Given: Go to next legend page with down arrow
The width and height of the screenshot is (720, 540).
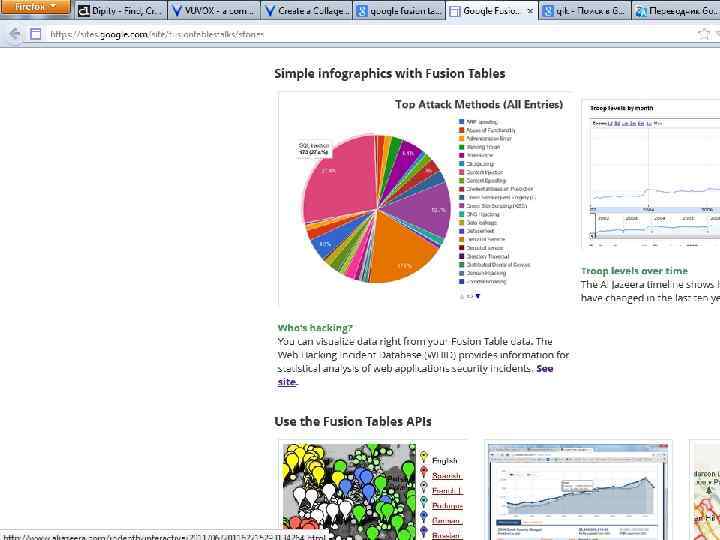Looking at the screenshot, I should (478, 296).
